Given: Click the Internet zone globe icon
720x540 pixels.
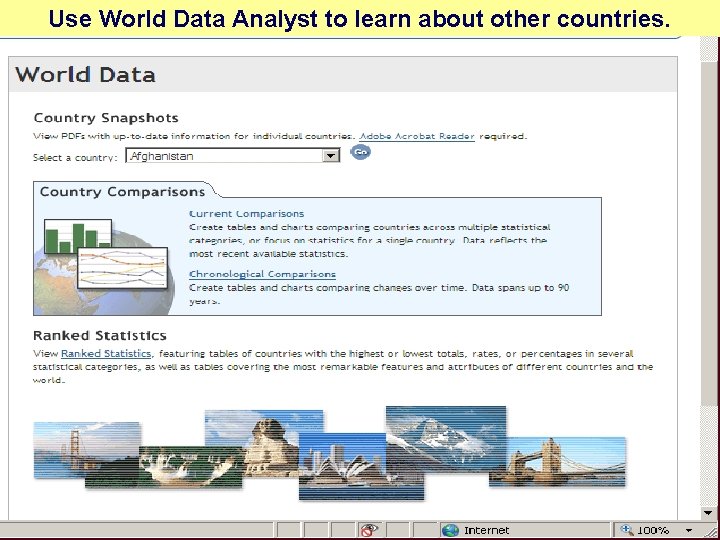Looking at the screenshot, I should coord(450,531).
